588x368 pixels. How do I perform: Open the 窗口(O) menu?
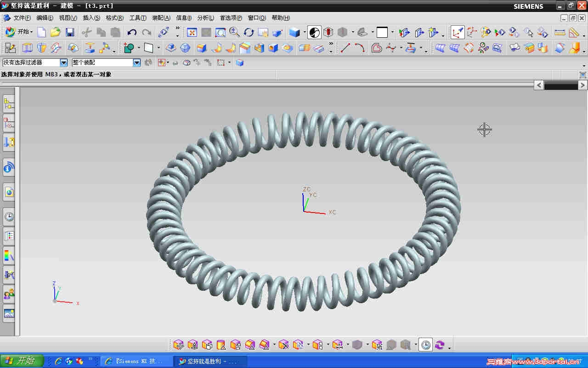257,18
